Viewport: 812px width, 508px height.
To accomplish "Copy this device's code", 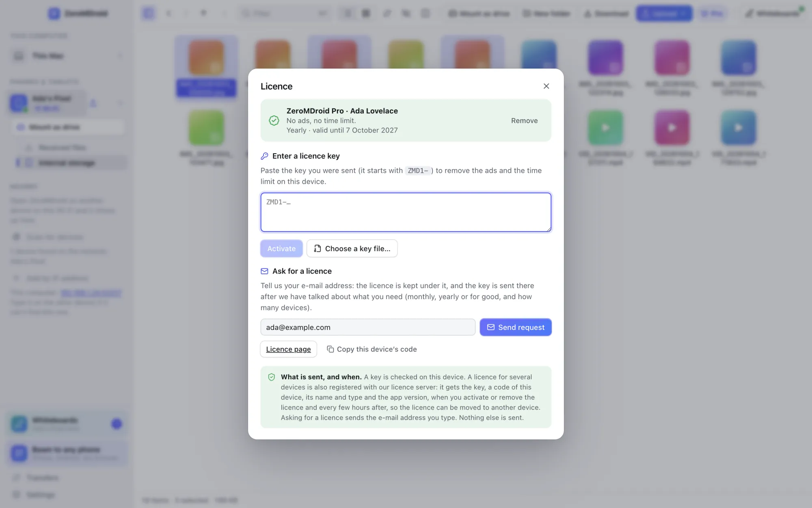I will coord(372,349).
